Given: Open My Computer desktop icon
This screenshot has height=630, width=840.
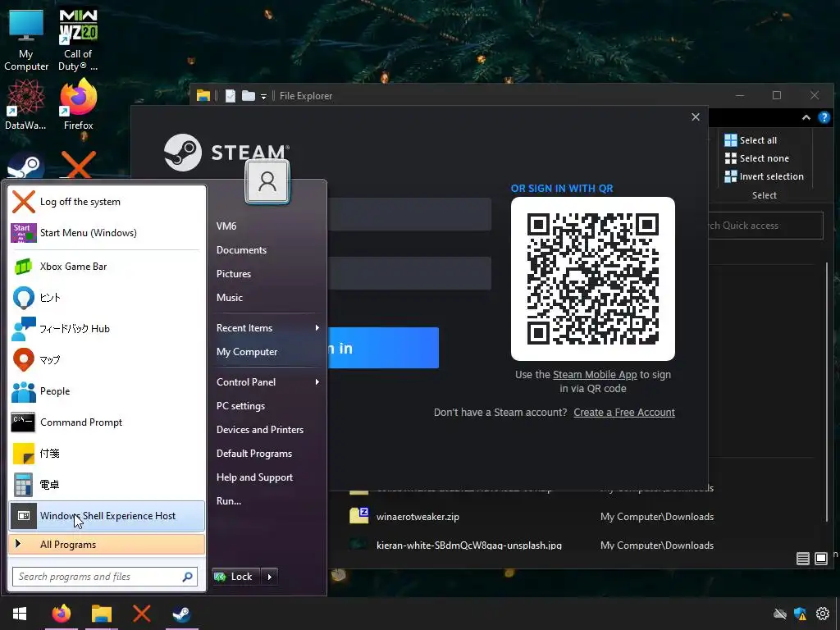Looking at the screenshot, I should (x=25, y=40).
